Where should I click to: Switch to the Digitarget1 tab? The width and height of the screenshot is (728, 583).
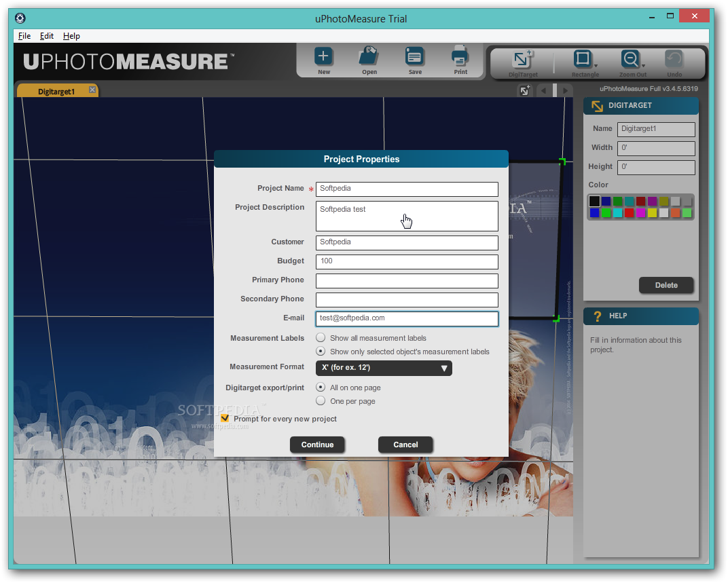coord(56,92)
